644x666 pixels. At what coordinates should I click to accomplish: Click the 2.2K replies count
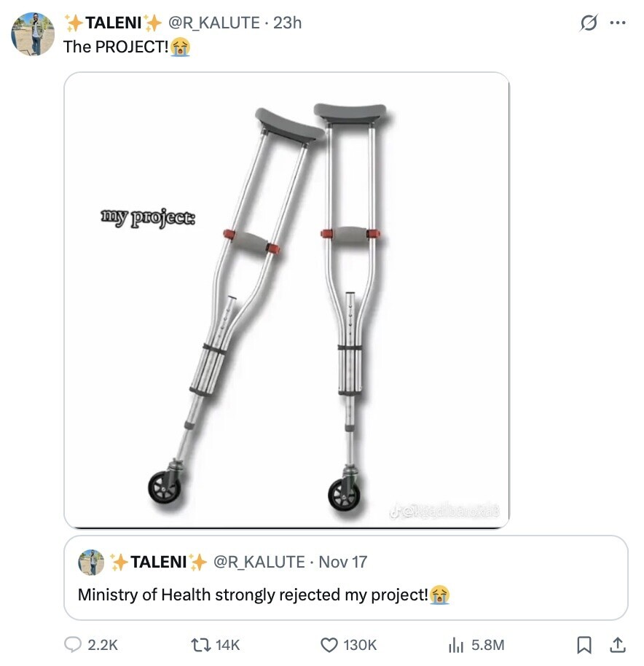click(102, 645)
